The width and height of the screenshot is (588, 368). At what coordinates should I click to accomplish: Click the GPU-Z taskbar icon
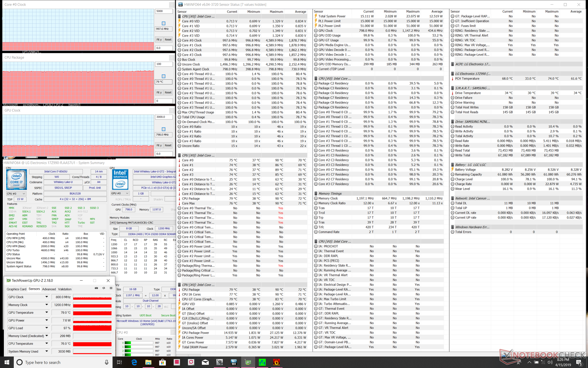click(248, 362)
